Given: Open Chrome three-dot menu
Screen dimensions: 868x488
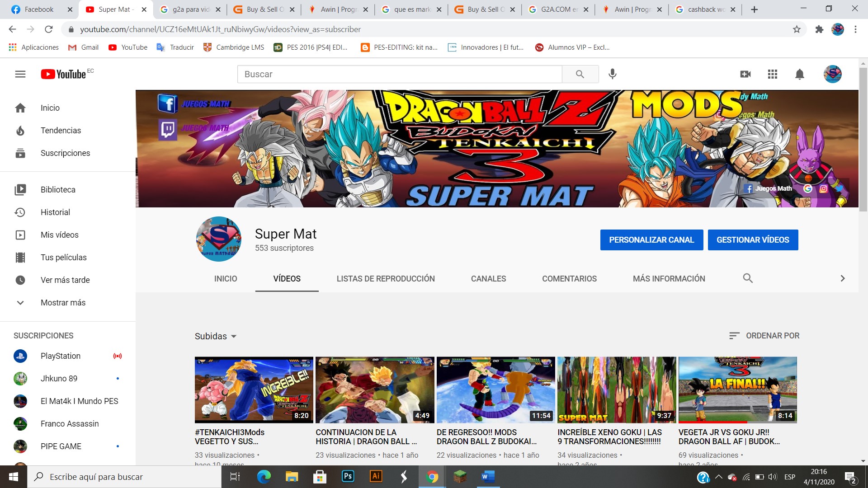Looking at the screenshot, I should pos(855,29).
